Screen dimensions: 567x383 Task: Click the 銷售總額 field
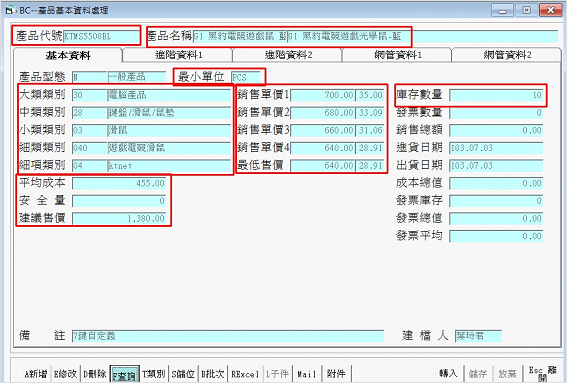coord(496,130)
